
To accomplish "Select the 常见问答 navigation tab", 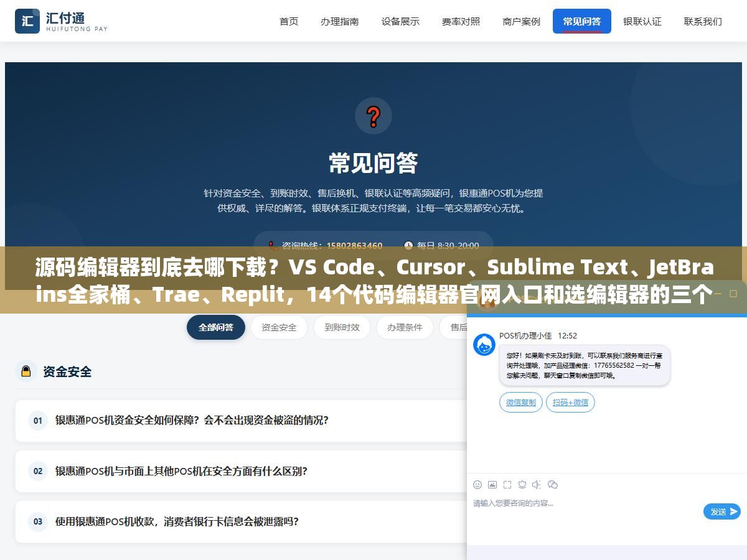I will [582, 21].
